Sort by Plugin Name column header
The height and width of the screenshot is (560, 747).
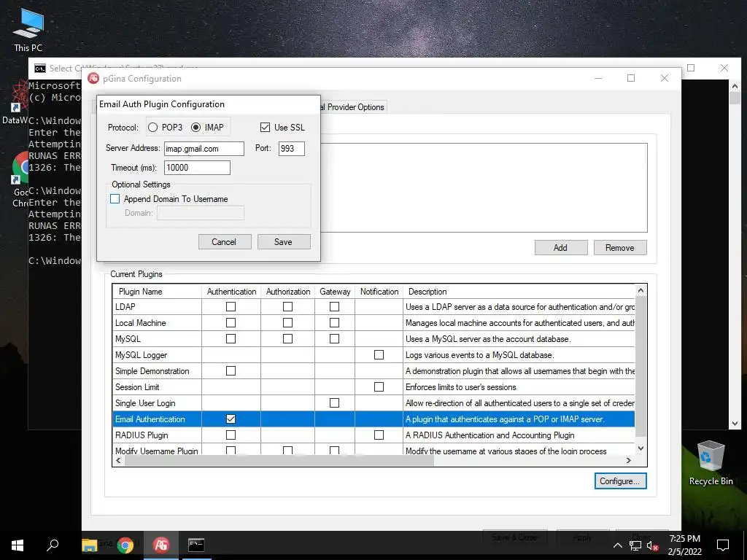(157, 292)
